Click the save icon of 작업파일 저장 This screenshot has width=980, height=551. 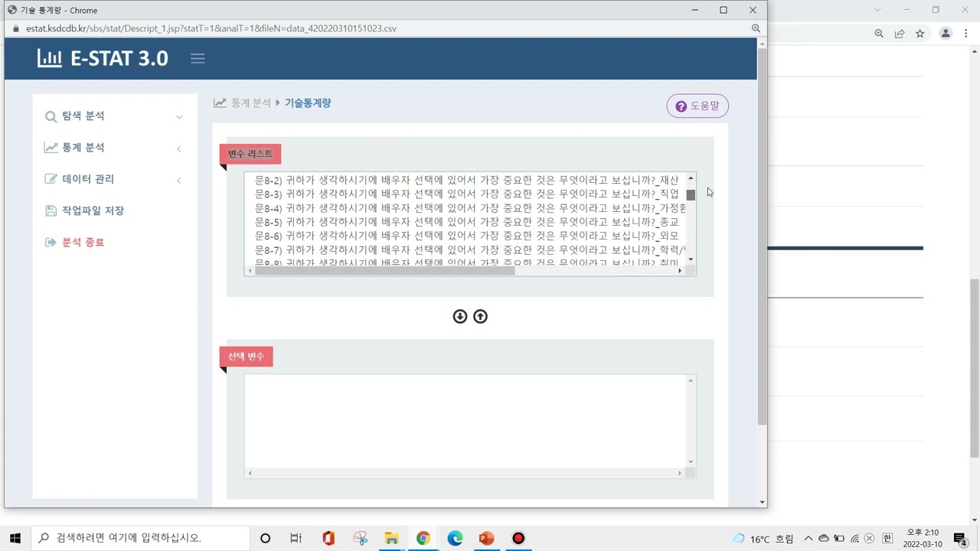coord(51,210)
